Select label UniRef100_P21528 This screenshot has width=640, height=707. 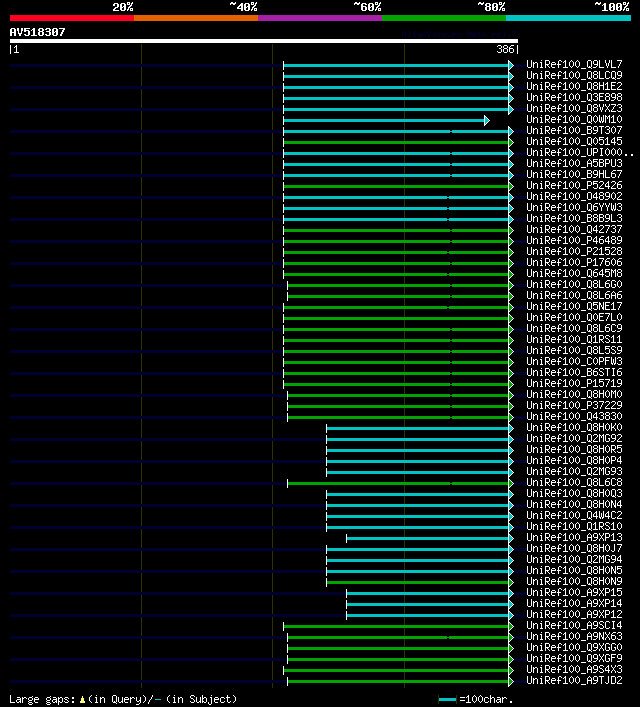(x=574, y=251)
